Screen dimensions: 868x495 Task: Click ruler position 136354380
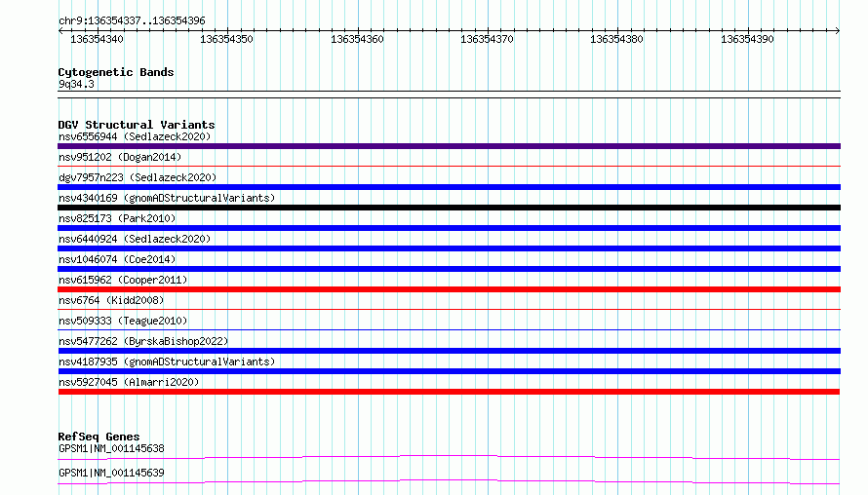point(616,39)
